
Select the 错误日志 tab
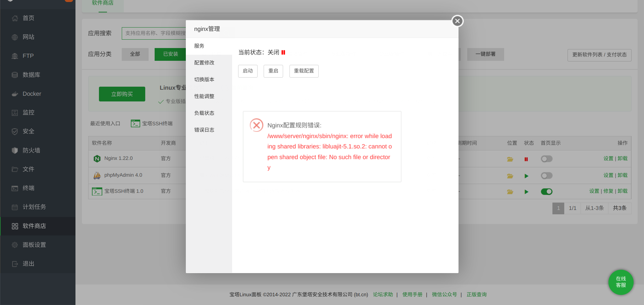(x=209, y=130)
